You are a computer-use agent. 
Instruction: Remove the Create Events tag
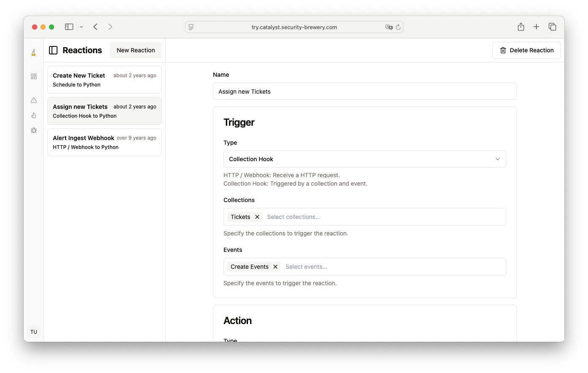pyautogui.click(x=275, y=267)
